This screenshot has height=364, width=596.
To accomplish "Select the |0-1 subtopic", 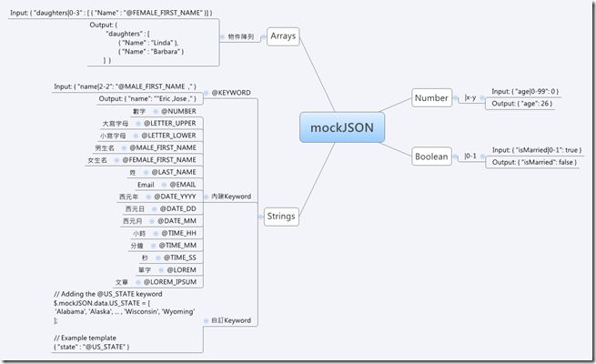I will (470, 156).
